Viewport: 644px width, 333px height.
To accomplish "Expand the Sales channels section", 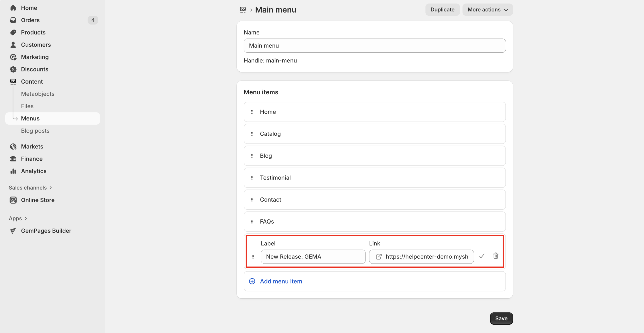I will tap(30, 188).
